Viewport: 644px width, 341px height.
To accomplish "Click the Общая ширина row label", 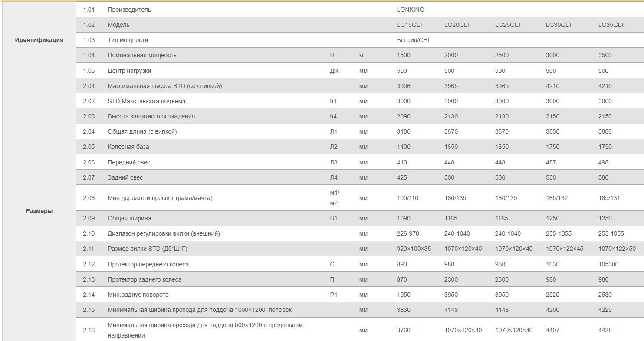I will pyautogui.click(x=129, y=218).
